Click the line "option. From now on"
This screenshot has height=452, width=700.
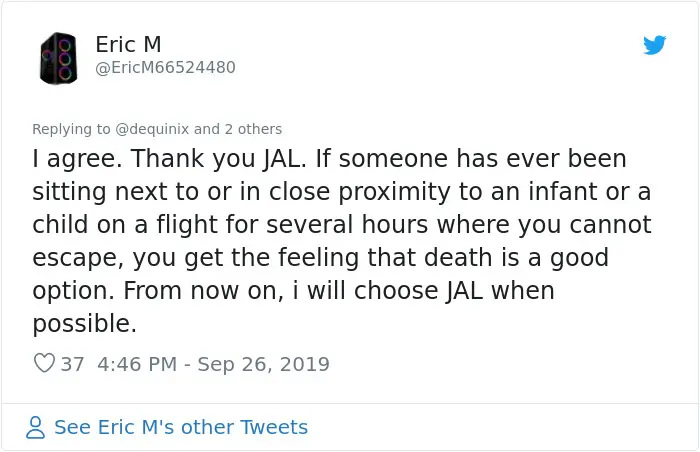coord(292,291)
